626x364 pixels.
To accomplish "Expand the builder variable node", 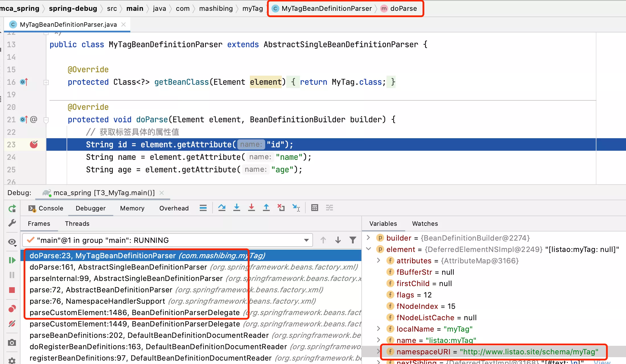I will 368,238.
